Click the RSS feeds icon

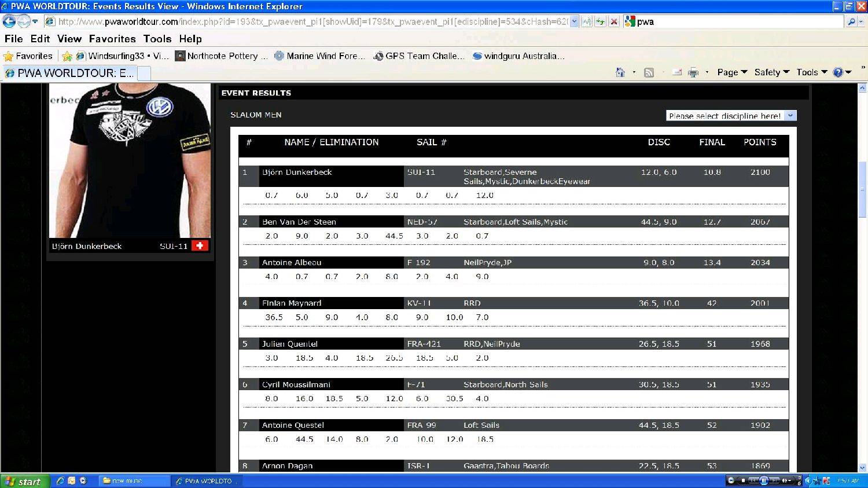[649, 72]
